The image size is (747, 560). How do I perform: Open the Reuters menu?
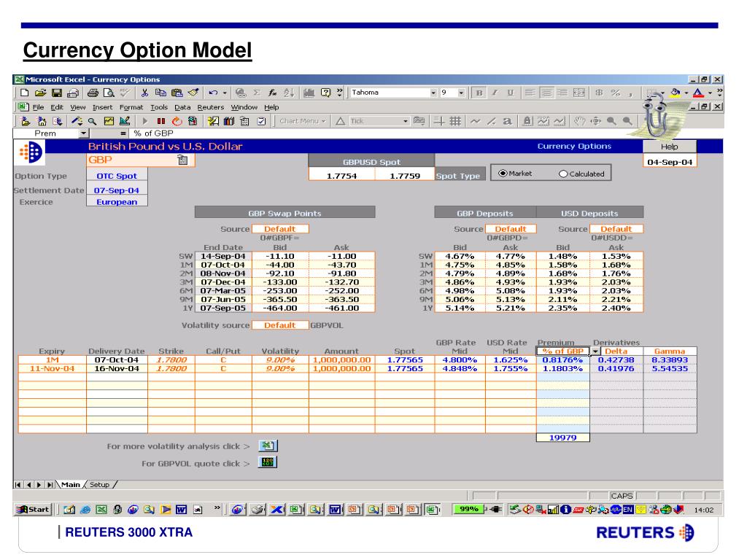211,107
